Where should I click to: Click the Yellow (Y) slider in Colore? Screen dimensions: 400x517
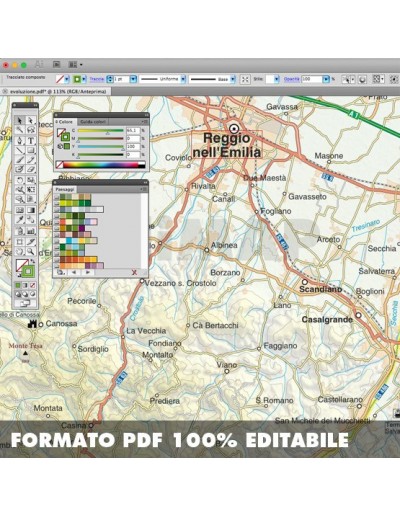click(x=100, y=147)
